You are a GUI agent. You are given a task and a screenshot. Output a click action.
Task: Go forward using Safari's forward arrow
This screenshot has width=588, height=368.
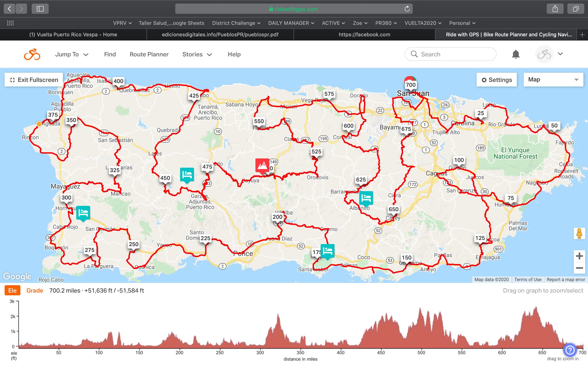[x=21, y=9]
